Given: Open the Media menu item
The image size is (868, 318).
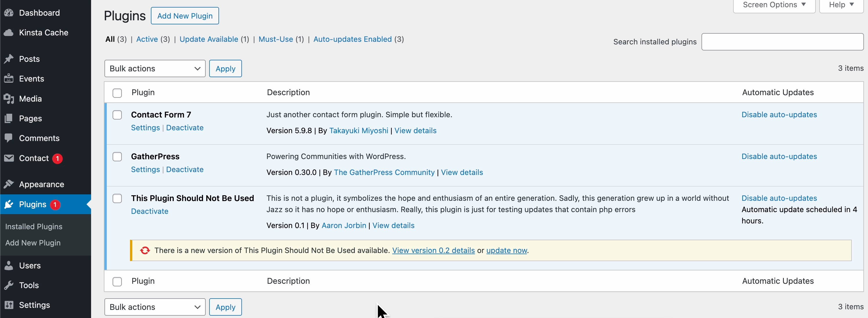Looking at the screenshot, I should tap(30, 99).
